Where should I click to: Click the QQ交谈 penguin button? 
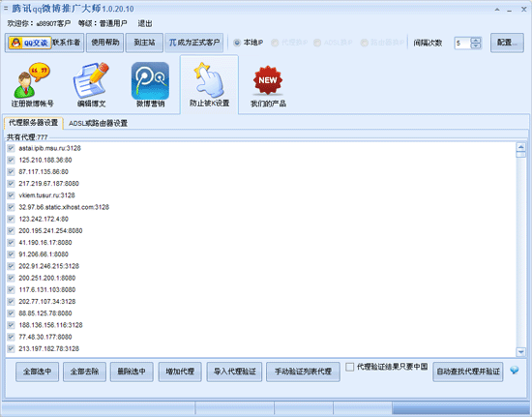pos(30,43)
